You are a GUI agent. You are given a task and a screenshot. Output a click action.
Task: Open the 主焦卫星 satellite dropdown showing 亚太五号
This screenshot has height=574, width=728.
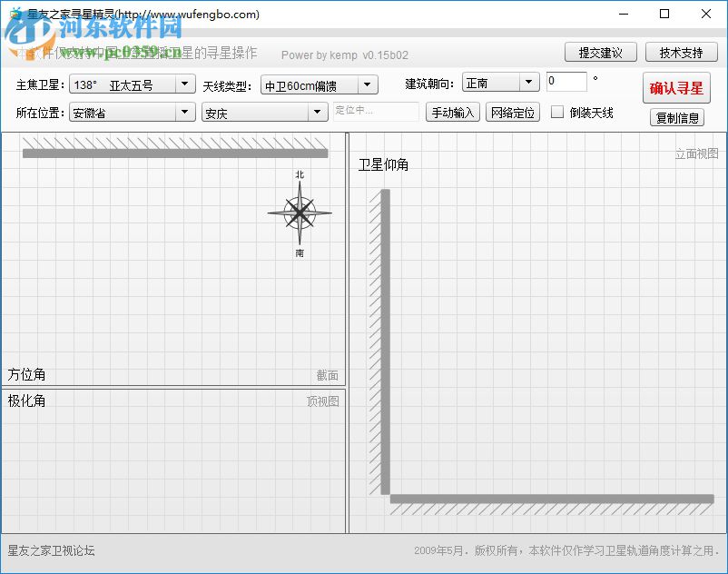pyautogui.click(x=184, y=84)
